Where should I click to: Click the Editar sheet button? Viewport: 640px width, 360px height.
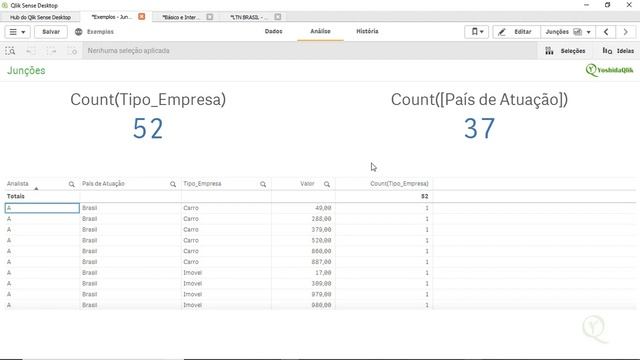click(516, 32)
